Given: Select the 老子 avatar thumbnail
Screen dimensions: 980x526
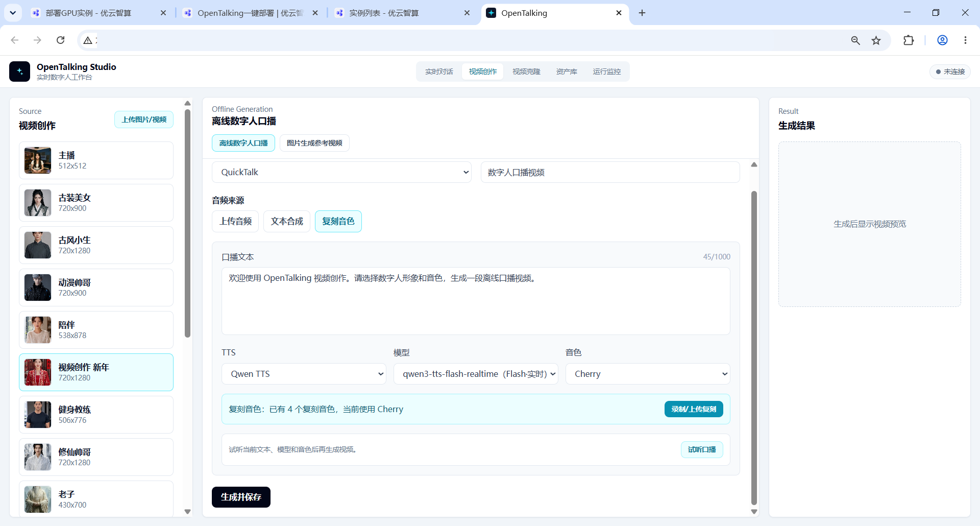Looking at the screenshot, I should pyautogui.click(x=38, y=499).
